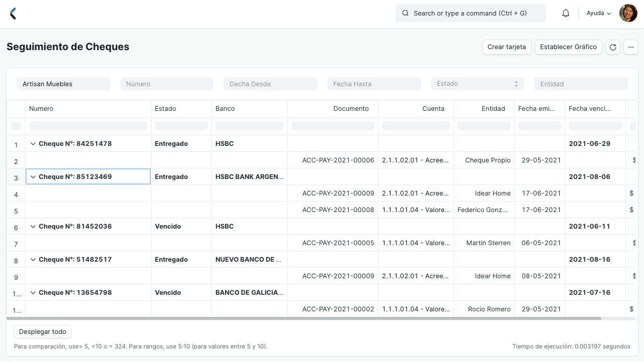Click the Entidad filter field
Screen dimensions: 644x362
click(581, 84)
